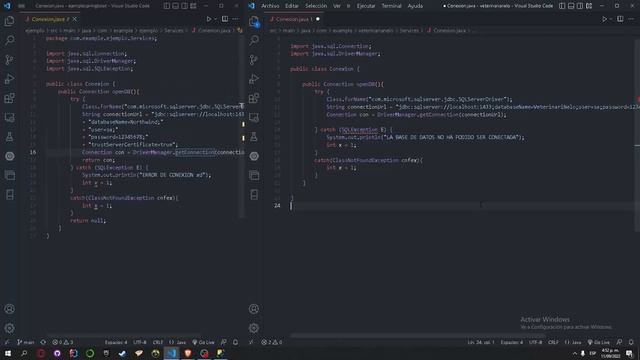
Task: Open Run and Debug in right window
Action: click(x=254, y=79)
